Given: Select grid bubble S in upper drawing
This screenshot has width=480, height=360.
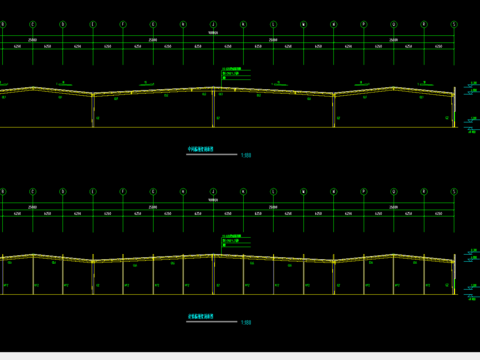Looking at the screenshot, I should 454,24.
